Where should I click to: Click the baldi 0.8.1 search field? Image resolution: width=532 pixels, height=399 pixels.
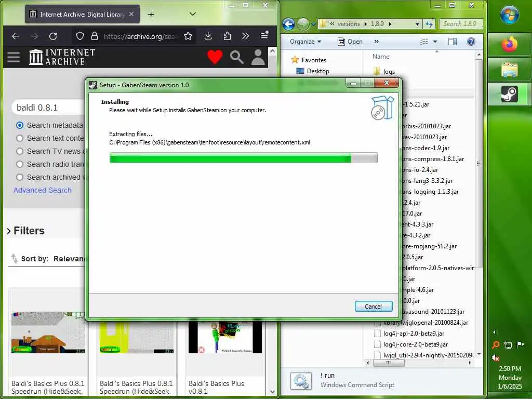point(48,108)
